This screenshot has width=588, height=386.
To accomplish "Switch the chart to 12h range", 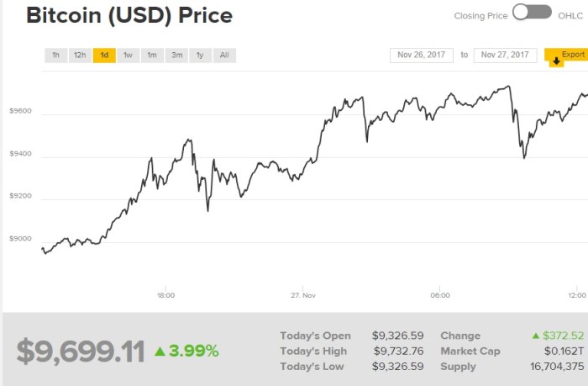I will click(80, 56).
